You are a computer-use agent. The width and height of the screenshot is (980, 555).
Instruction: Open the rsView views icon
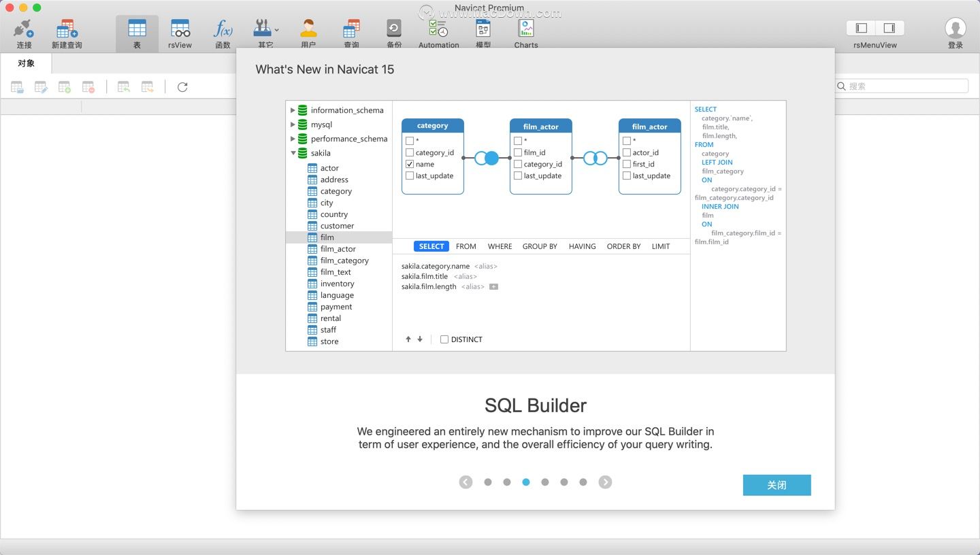click(180, 33)
